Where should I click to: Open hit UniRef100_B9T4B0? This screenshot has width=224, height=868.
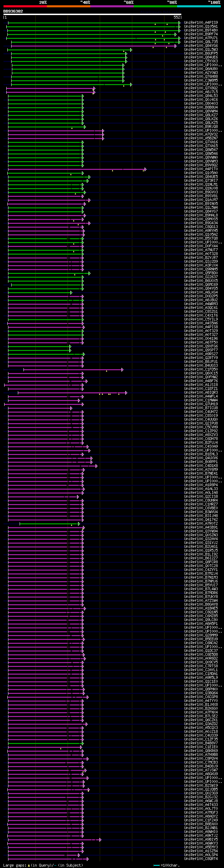point(201,30)
